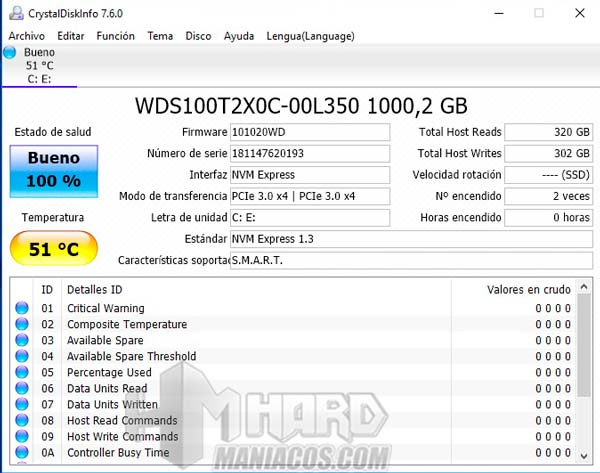Click the scroll down arrow of SMART list

584,455
